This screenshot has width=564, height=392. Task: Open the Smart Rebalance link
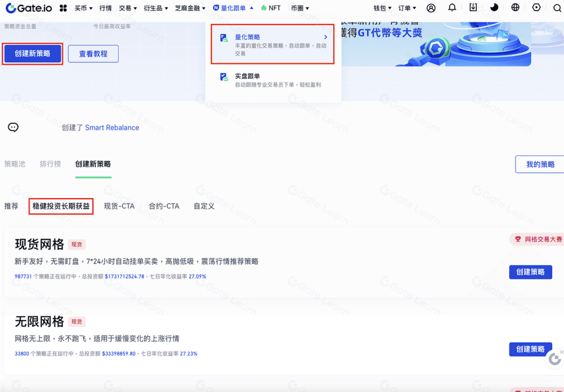[x=111, y=128]
